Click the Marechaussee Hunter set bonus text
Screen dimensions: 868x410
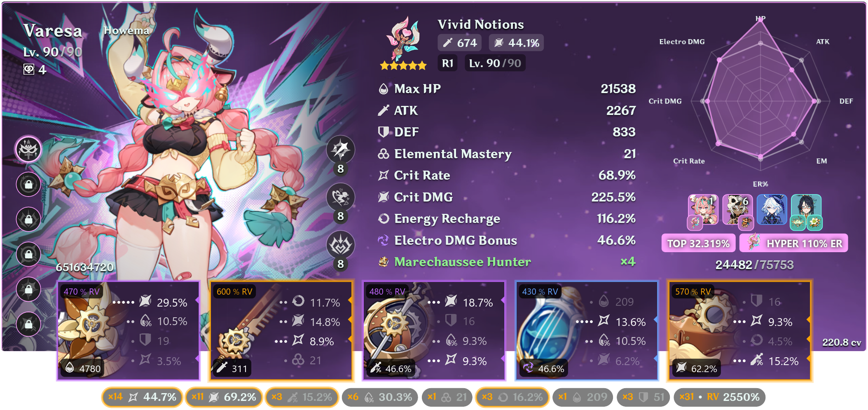pos(463,262)
